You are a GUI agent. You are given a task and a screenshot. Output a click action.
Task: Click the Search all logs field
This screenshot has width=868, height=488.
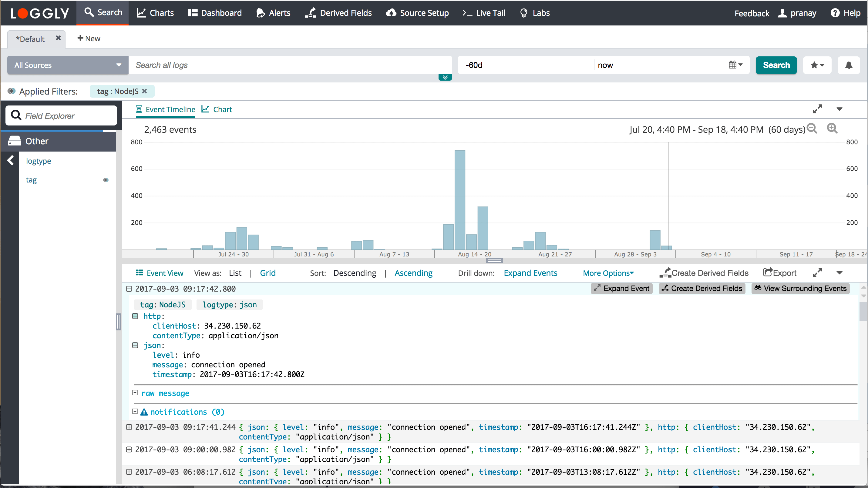(290, 65)
